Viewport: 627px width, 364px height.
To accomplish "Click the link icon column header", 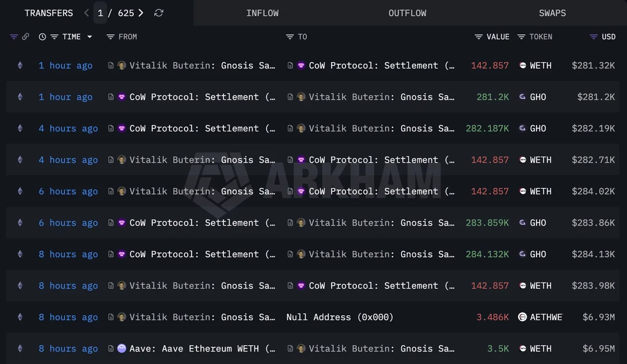I will pyautogui.click(x=25, y=37).
